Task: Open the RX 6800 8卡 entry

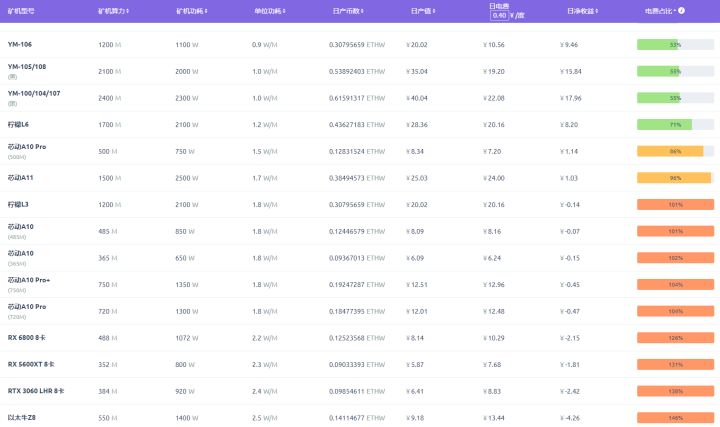Action: (30, 337)
